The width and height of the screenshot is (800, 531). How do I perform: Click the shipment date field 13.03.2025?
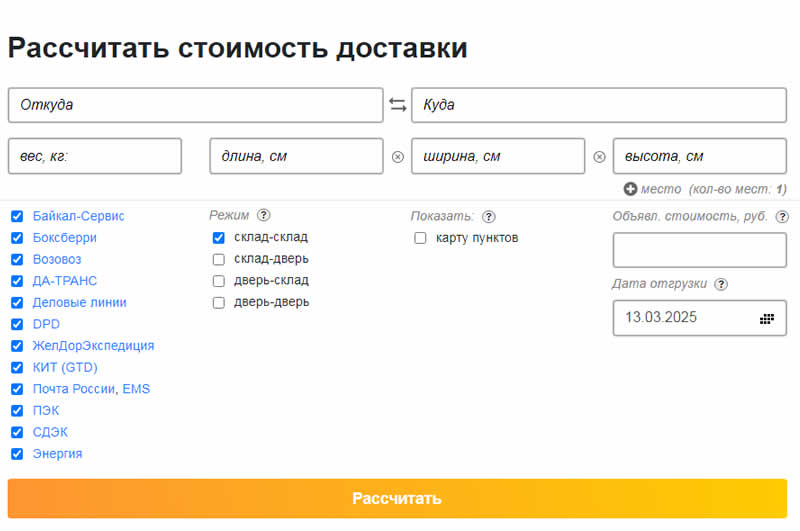(699, 318)
